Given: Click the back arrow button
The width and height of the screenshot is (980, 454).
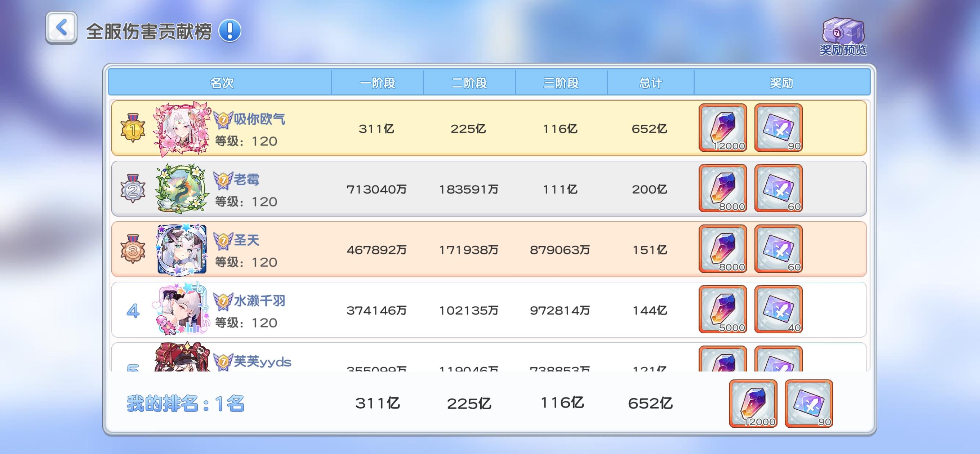Looking at the screenshot, I should [61, 28].
